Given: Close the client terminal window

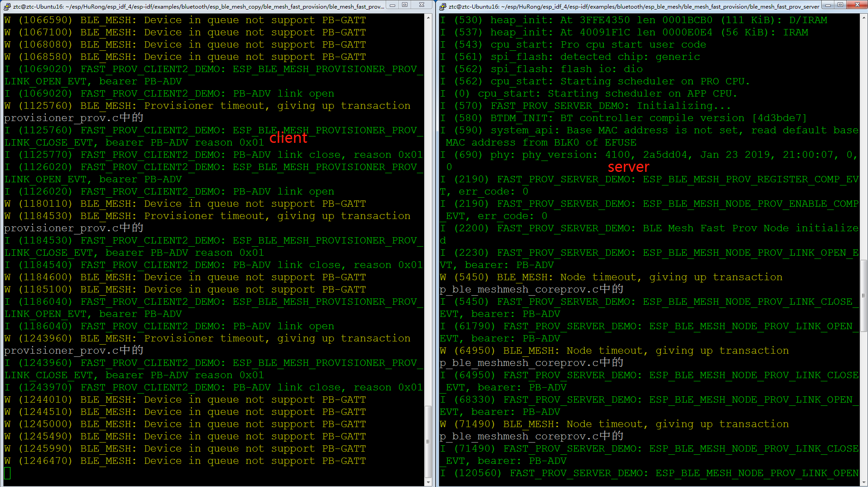Looking at the screenshot, I should pos(422,5).
